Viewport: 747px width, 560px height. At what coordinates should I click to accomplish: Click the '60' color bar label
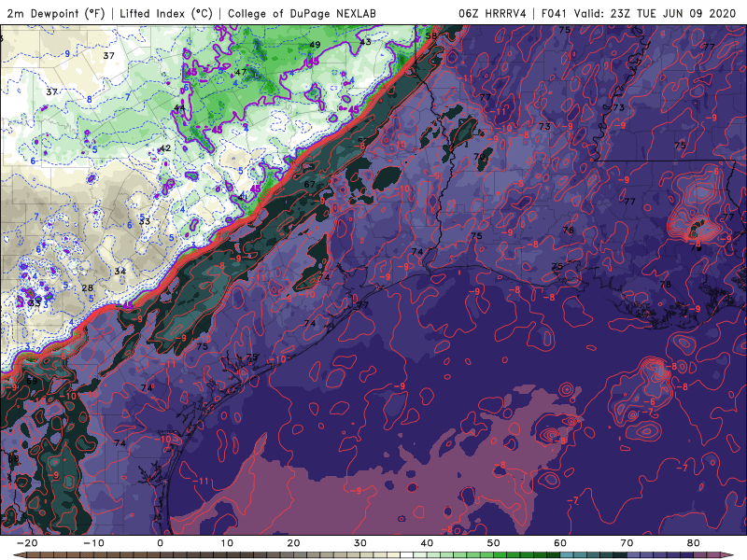point(560,543)
